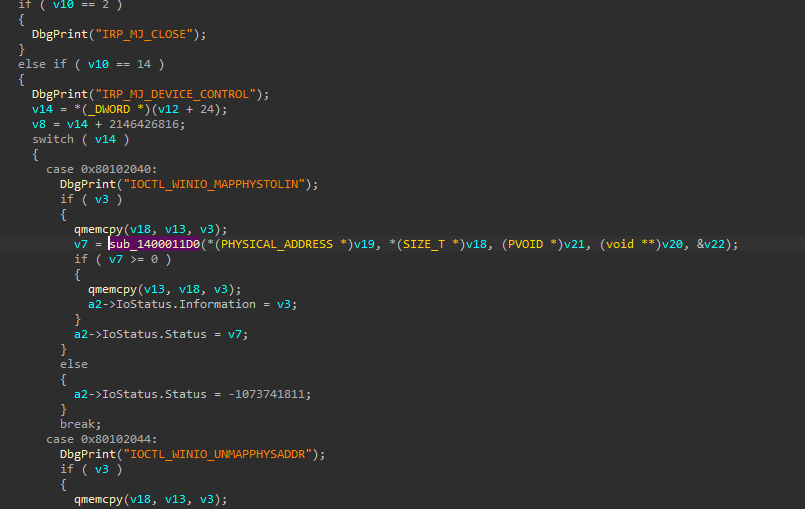
Task: Click a2->IoStatus.Information assignment
Action: [x=192, y=304]
